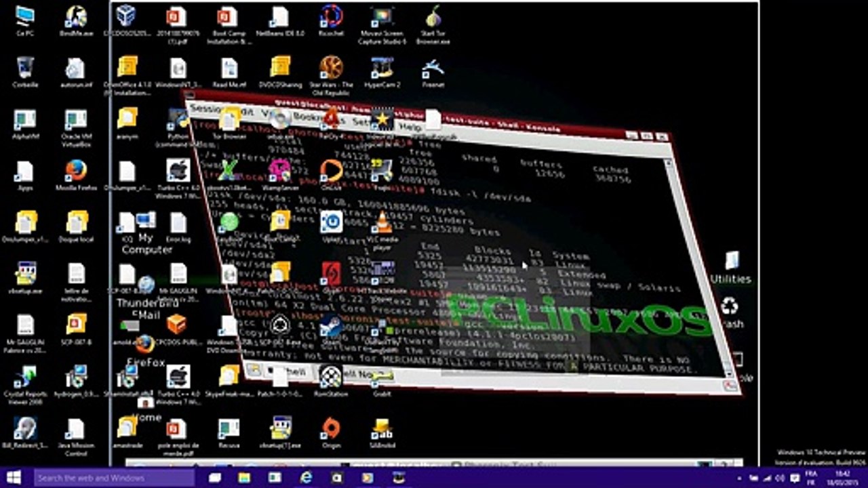This screenshot has height=488, width=868.
Task: Launch the WampServer shortcut
Action: pos(279,175)
